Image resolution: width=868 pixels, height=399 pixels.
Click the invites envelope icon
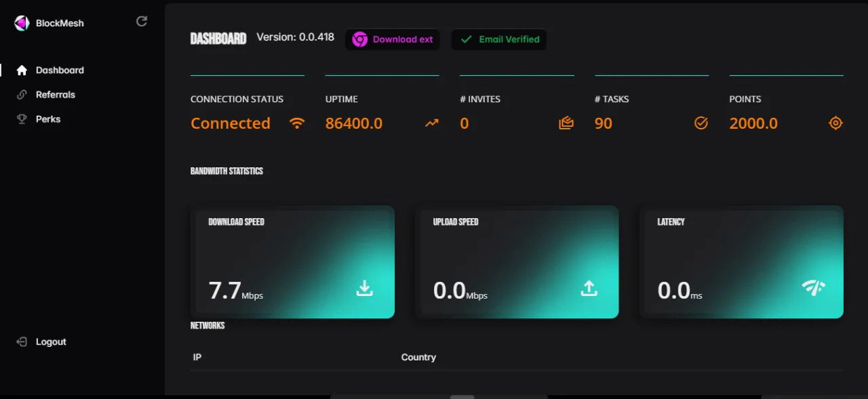(x=566, y=123)
